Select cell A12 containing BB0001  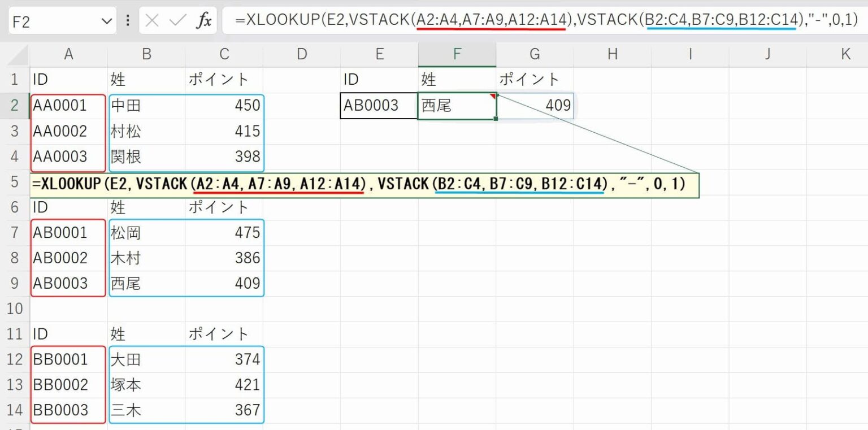click(68, 359)
